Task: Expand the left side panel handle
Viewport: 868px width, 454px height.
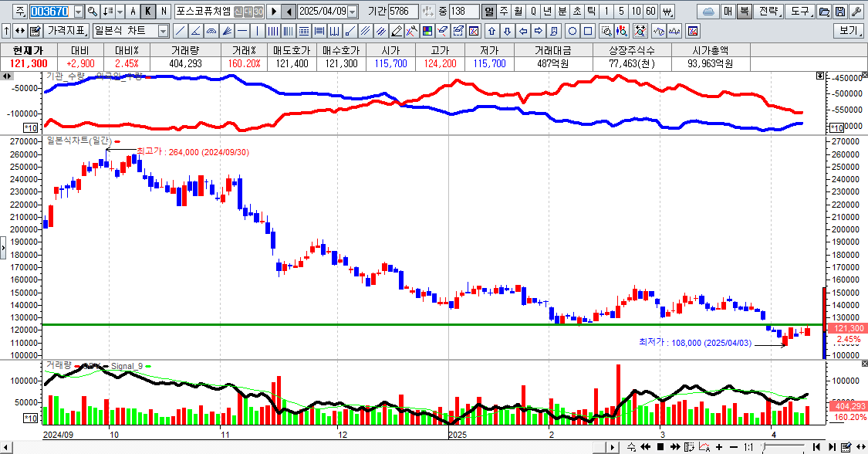Action: pos(3,248)
